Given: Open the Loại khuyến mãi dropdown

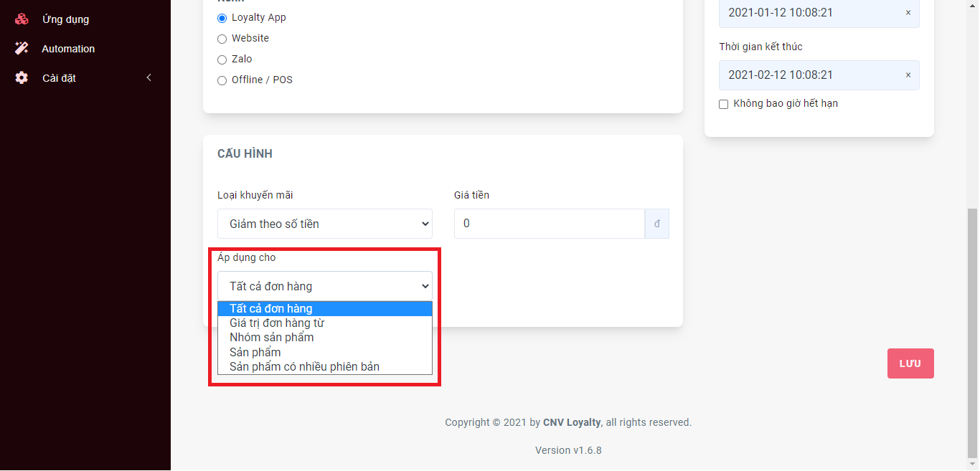Looking at the screenshot, I should tap(325, 224).
